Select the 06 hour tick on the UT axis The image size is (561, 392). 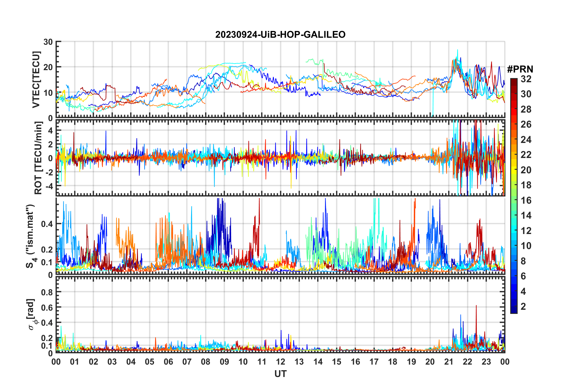[x=168, y=362]
